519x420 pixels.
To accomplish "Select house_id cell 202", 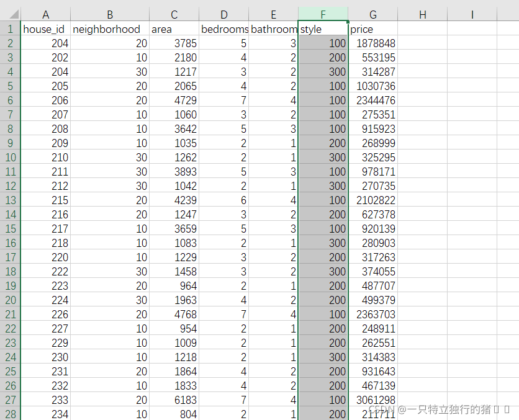I will coord(46,57).
